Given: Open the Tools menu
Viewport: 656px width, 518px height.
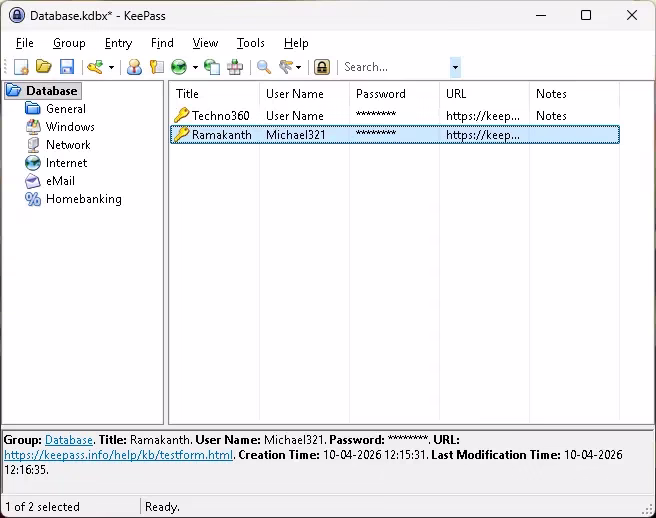Looking at the screenshot, I should 250,43.
